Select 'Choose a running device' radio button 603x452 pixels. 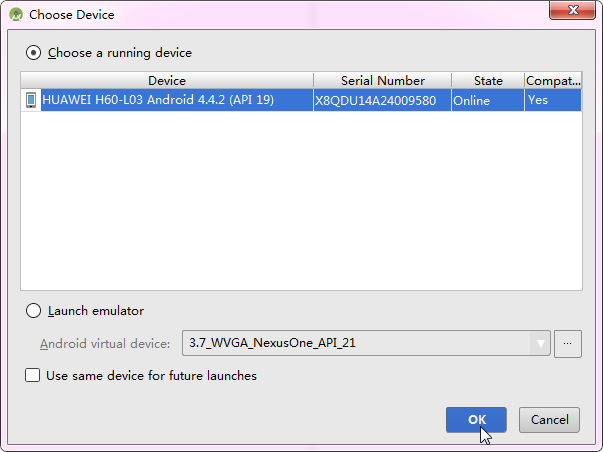[34, 52]
